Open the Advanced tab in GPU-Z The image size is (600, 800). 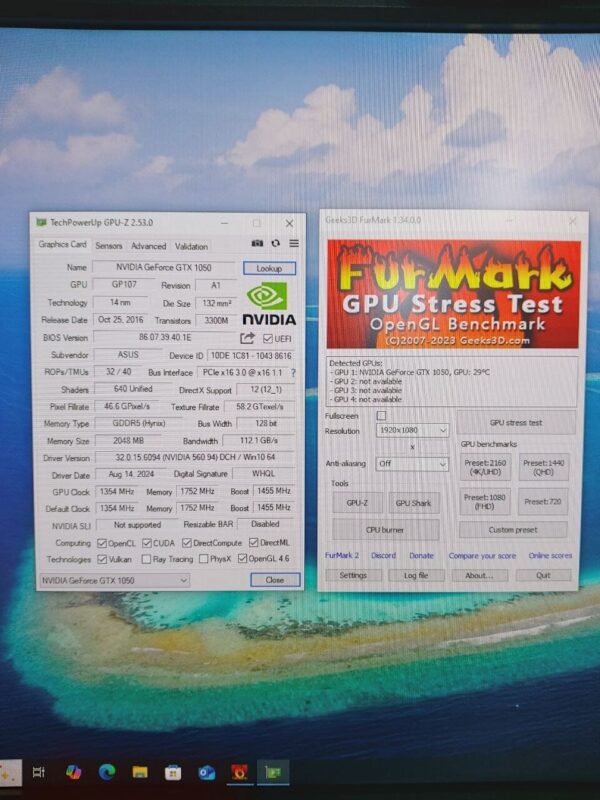(148, 246)
